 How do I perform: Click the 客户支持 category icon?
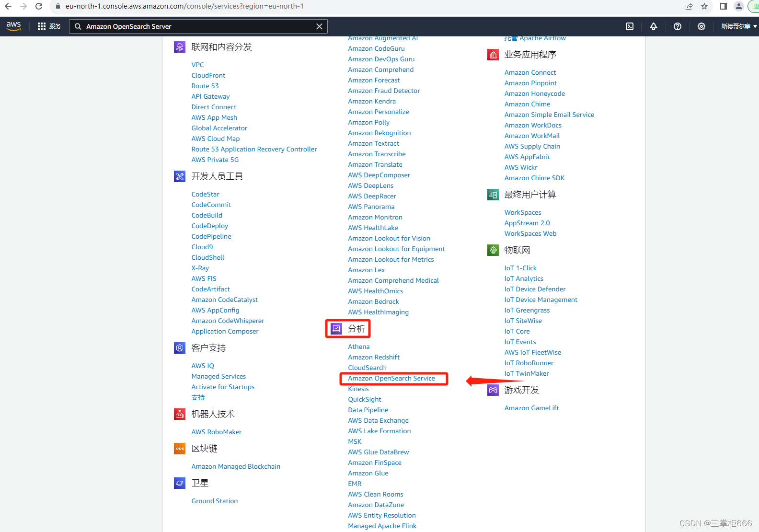(180, 348)
